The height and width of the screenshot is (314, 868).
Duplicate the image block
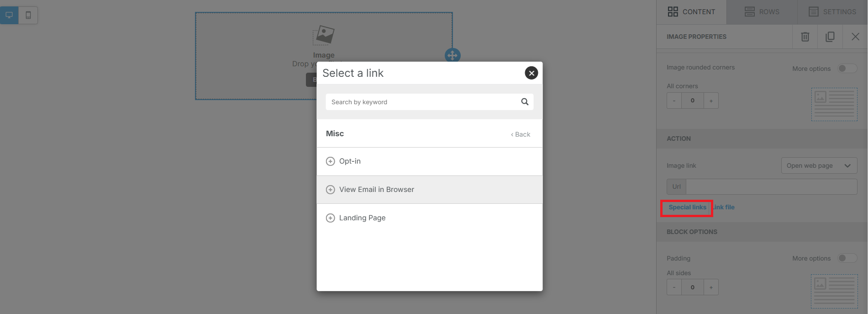point(830,37)
